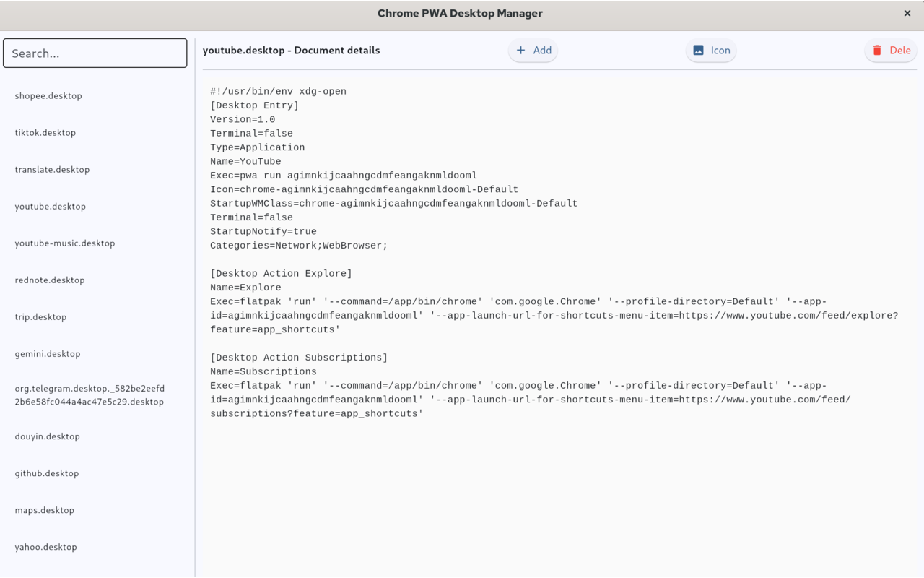Click the image icon on Icon button
924x578 pixels.
pyautogui.click(x=698, y=51)
